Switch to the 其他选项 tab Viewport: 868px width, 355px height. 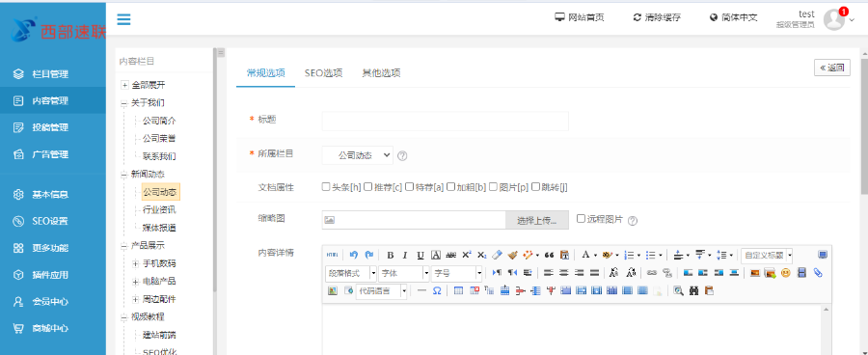[x=381, y=73]
